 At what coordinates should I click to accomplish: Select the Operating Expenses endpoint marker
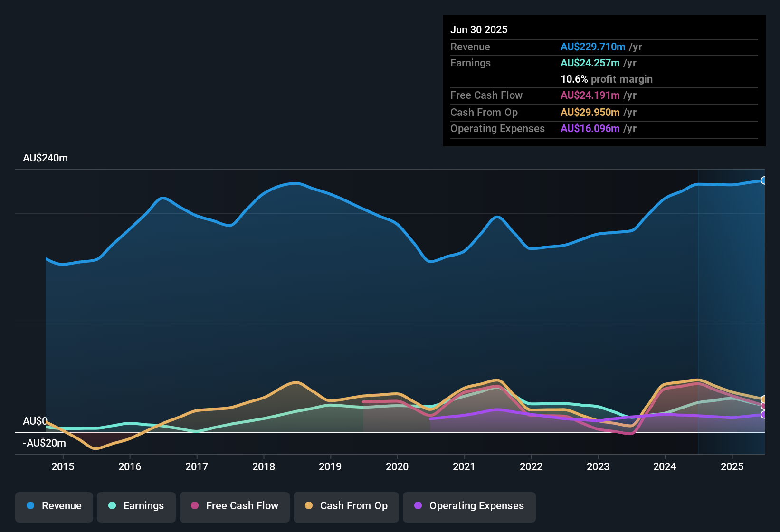click(x=764, y=415)
